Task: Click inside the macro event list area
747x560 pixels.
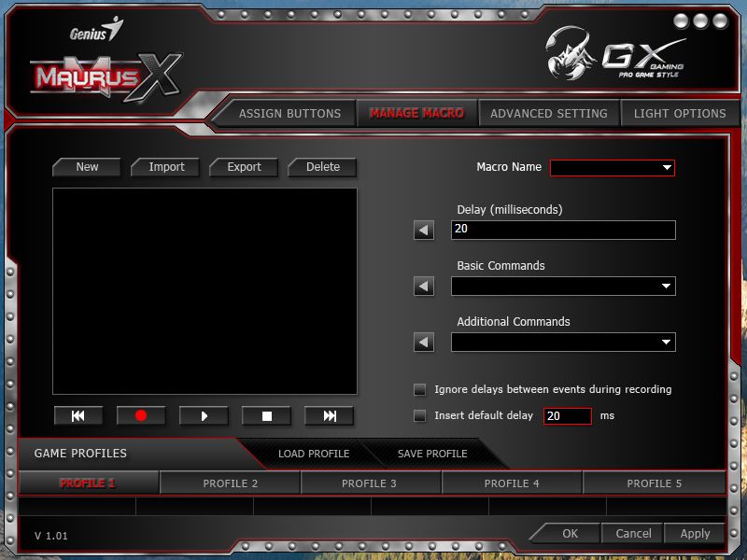Action: (204, 291)
